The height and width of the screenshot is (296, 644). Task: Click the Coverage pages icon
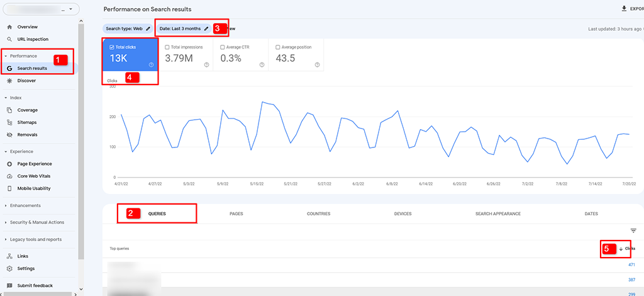9,110
